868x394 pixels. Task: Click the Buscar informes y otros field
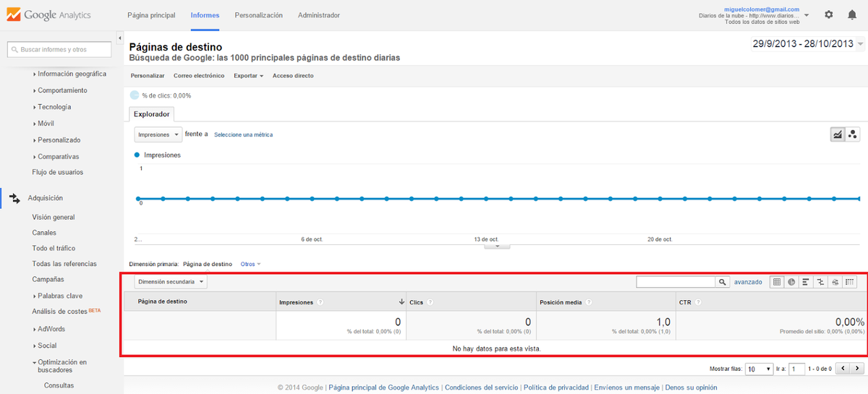pyautogui.click(x=59, y=50)
